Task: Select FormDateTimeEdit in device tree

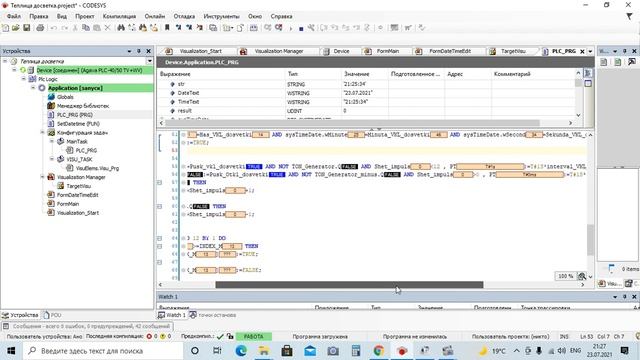Action: (77, 195)
